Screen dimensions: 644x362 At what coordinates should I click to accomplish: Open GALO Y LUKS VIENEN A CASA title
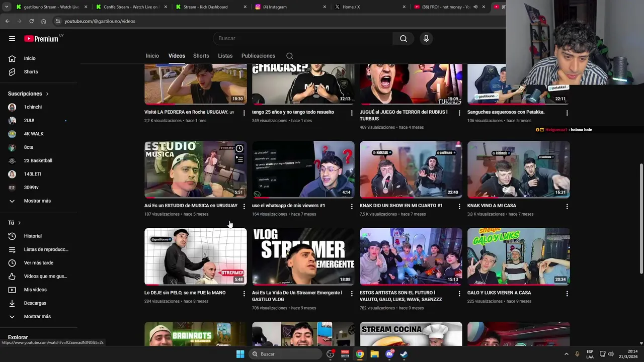[499, 293]
